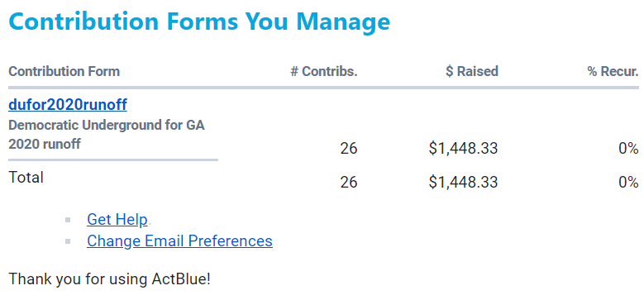
Task: Click the 26 count in the Total row
Action: [x=349, y=182]
